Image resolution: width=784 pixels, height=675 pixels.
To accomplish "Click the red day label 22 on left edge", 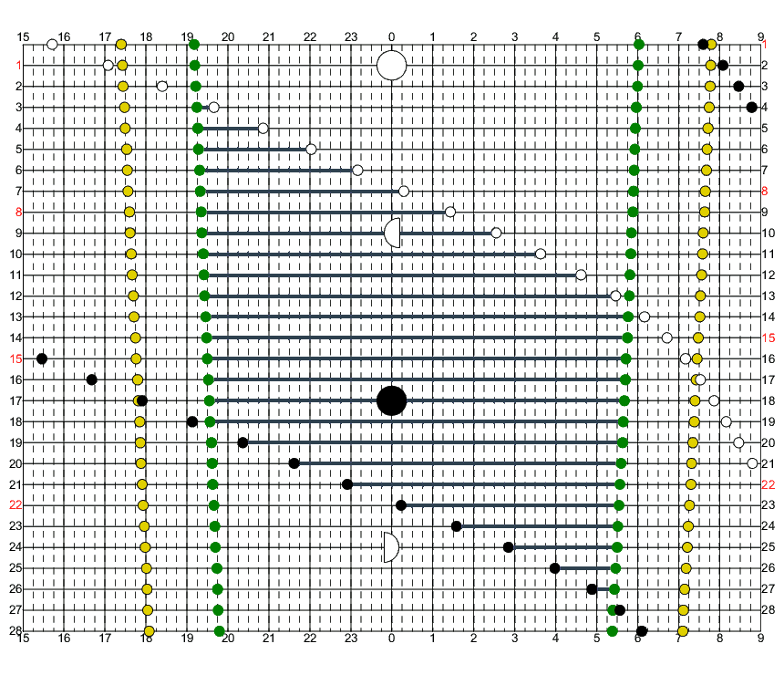I will tap(15, 504).
